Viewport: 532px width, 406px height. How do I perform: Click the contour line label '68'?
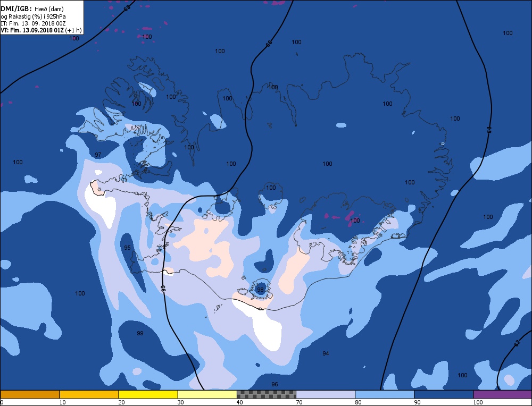click(x=127, y=8)
